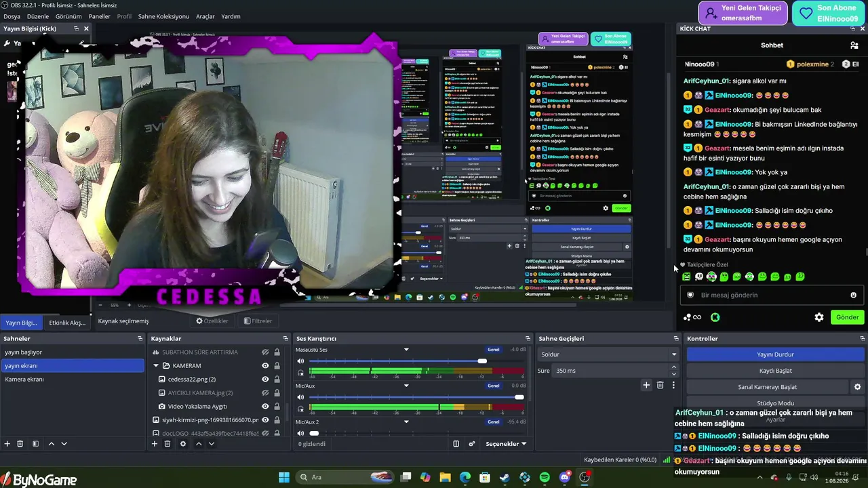The image size is (868, 488).
Task: Hide the KAMERAM group
Action: pyautogui.click(x=266, y=366)
